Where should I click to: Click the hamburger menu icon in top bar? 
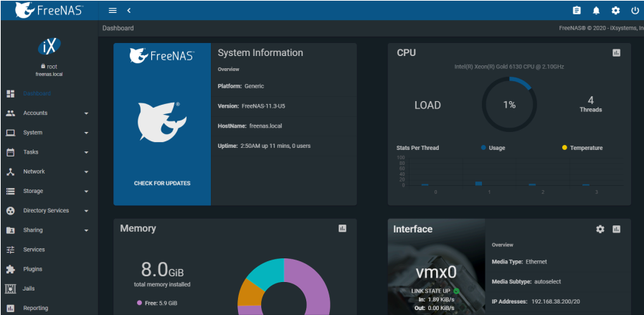coord(113,11)
